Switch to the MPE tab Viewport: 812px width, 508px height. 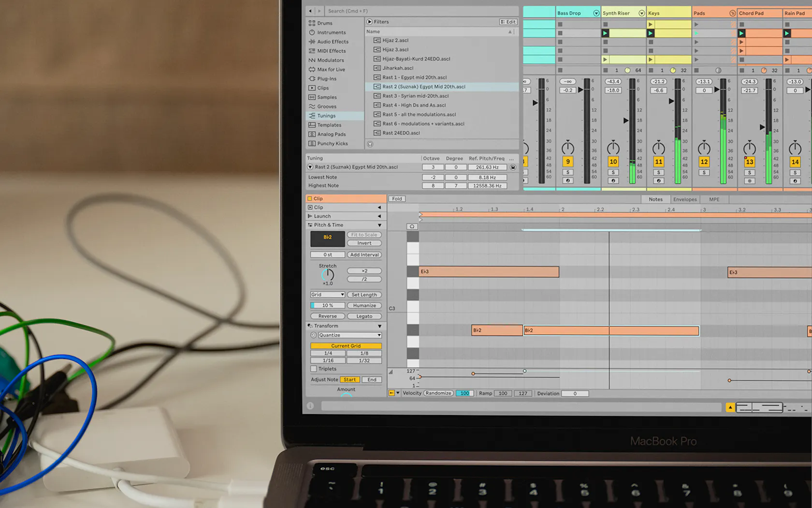[714, 199]
